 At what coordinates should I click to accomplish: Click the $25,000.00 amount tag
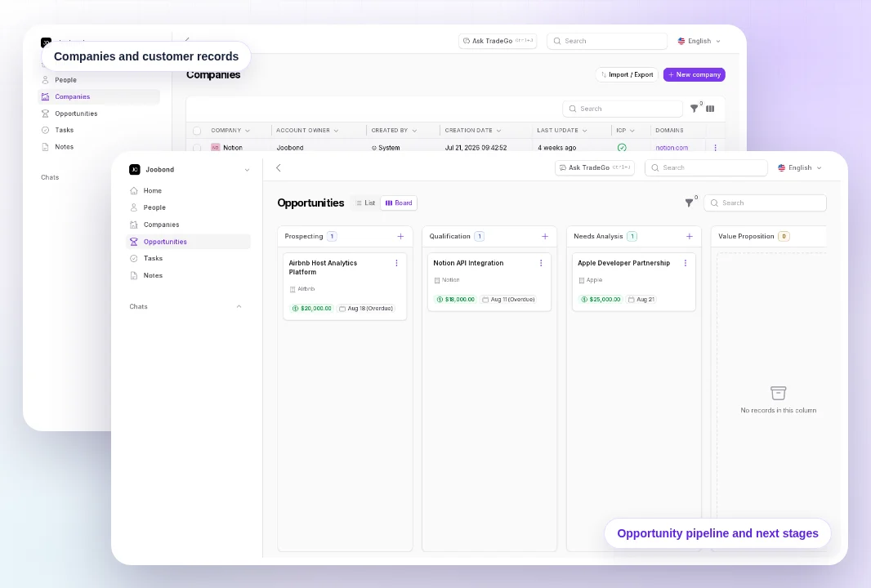click(601, 300)
